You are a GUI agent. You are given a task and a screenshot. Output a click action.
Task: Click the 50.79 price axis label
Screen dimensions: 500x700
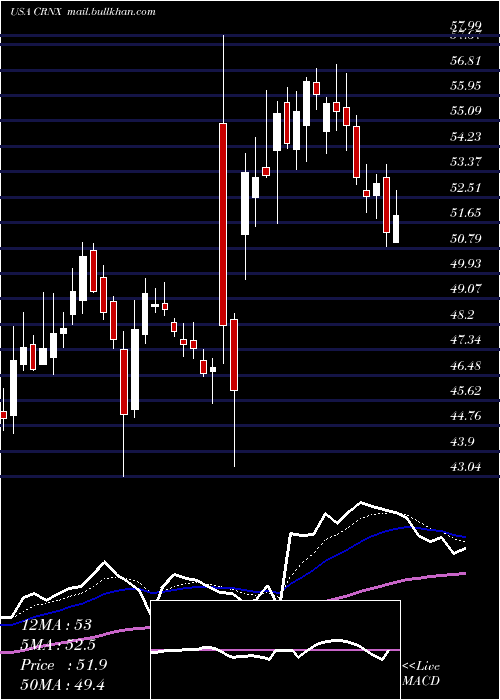point(466,238)
